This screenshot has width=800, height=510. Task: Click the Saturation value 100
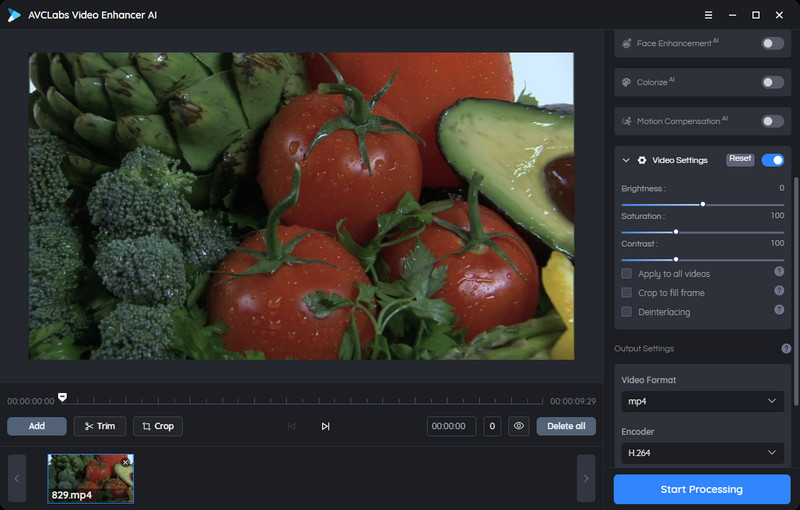[x=778, y=216]
